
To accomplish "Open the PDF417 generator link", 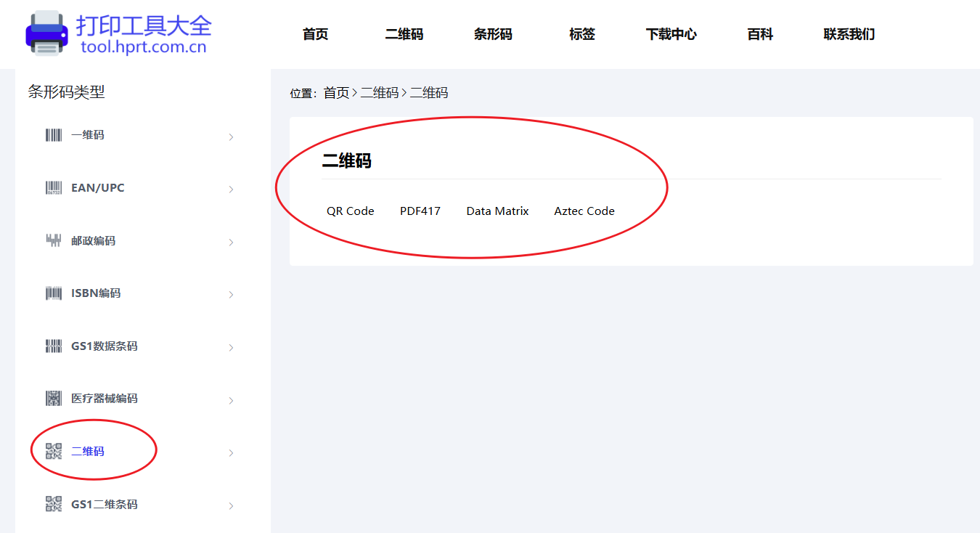I will pos(420,211).
